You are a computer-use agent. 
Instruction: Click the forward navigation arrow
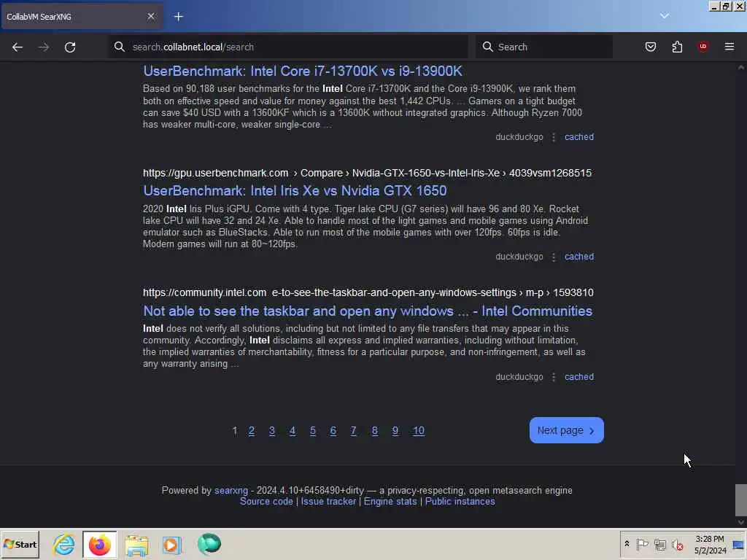(43, 47)
